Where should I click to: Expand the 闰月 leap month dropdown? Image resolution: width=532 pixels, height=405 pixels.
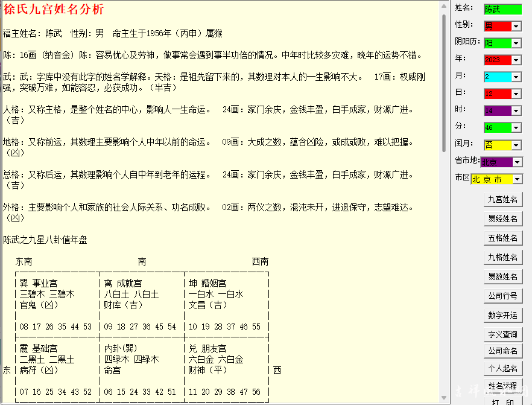[x=516, y=145]
